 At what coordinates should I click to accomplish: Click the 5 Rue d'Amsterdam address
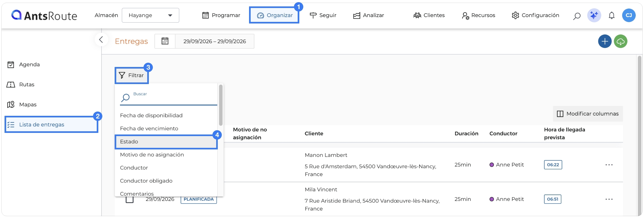(370, 170)
